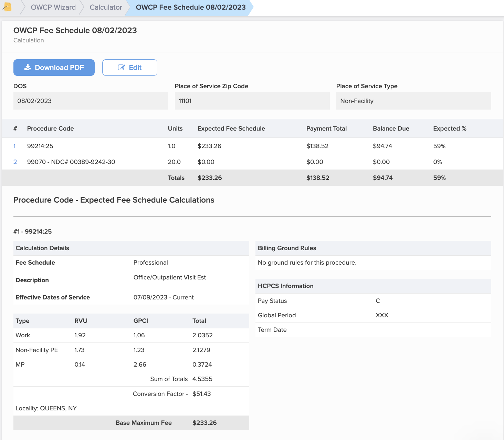Click the home icon in breadcrumb
504x440 pixels.
tap(7, 7)
